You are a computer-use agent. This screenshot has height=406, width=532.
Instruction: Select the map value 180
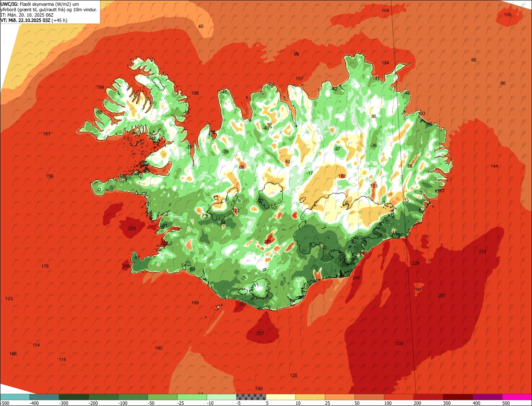pyautogui.click(x=158, y=348)
